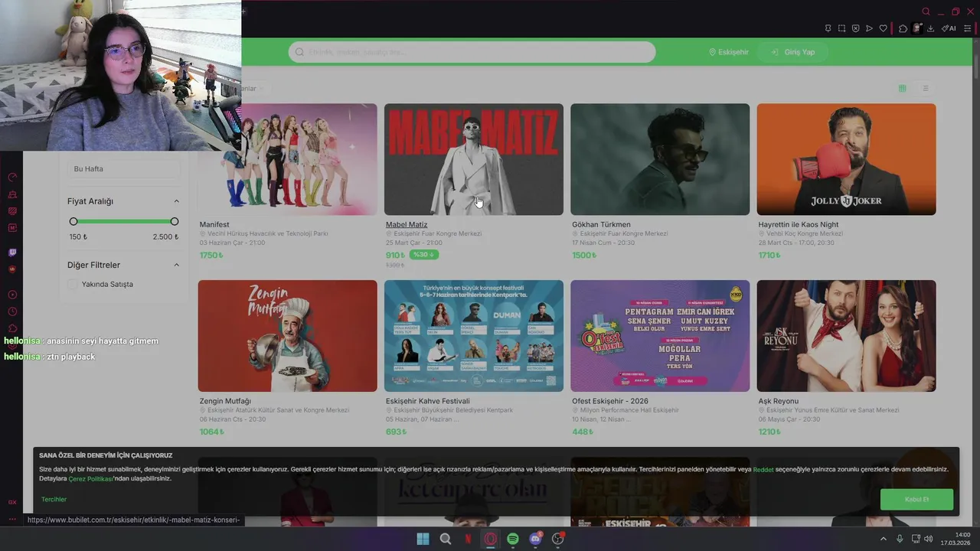This screenshot has height=551, width=980.
Task: Click the Gökhan Türkmen event title
Action: [601, 225]
